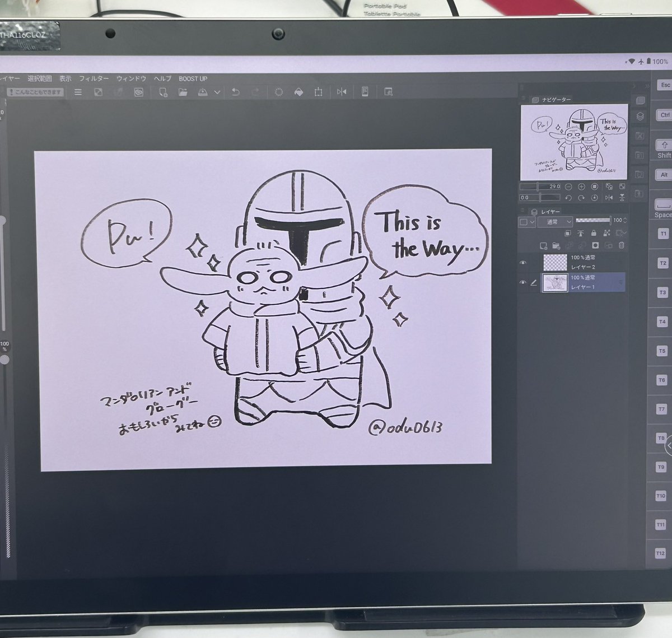
Task: Toggle Set as Reference Layer lighthouse icon
Action: pyautogui.click(x=581, y=233)
